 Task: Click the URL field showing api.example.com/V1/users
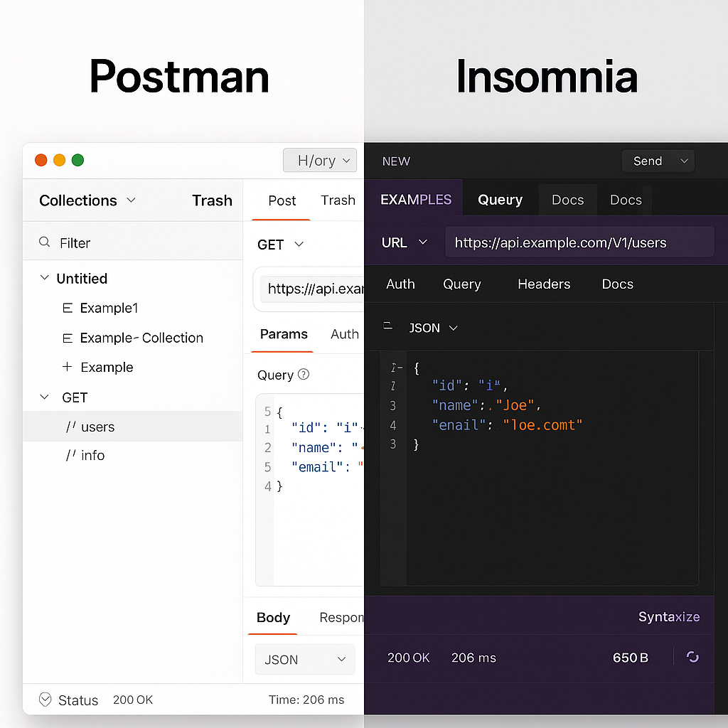pyautogui.click(x=579, y=242)
